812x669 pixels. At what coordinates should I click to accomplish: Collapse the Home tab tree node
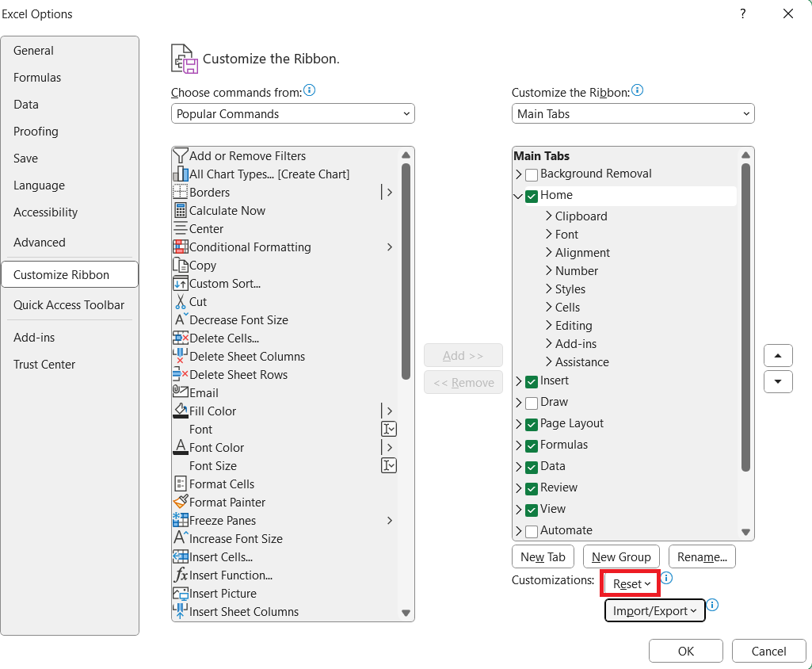point(518,196)
